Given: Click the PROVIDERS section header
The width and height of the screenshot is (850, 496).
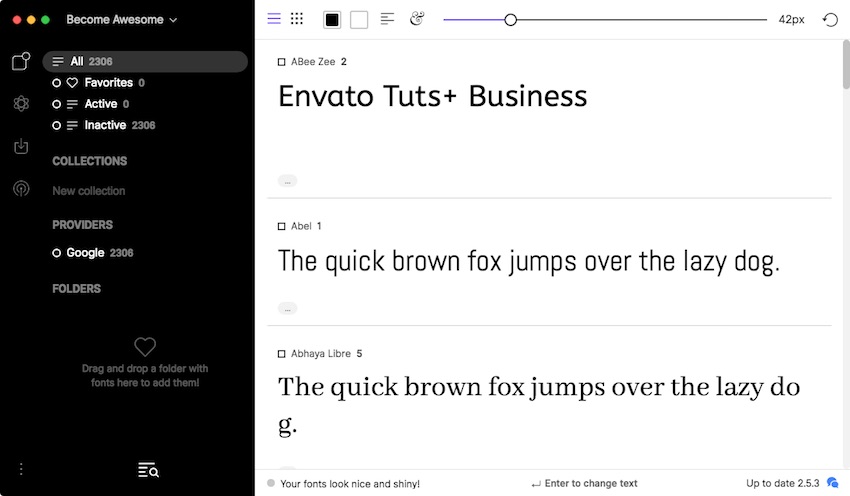Looking at the screenshot, I should pos(82,224).
